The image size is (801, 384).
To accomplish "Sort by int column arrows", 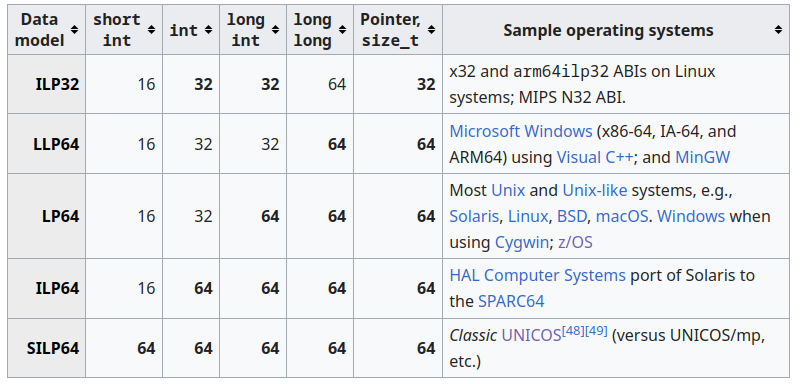I will (208, 30).
